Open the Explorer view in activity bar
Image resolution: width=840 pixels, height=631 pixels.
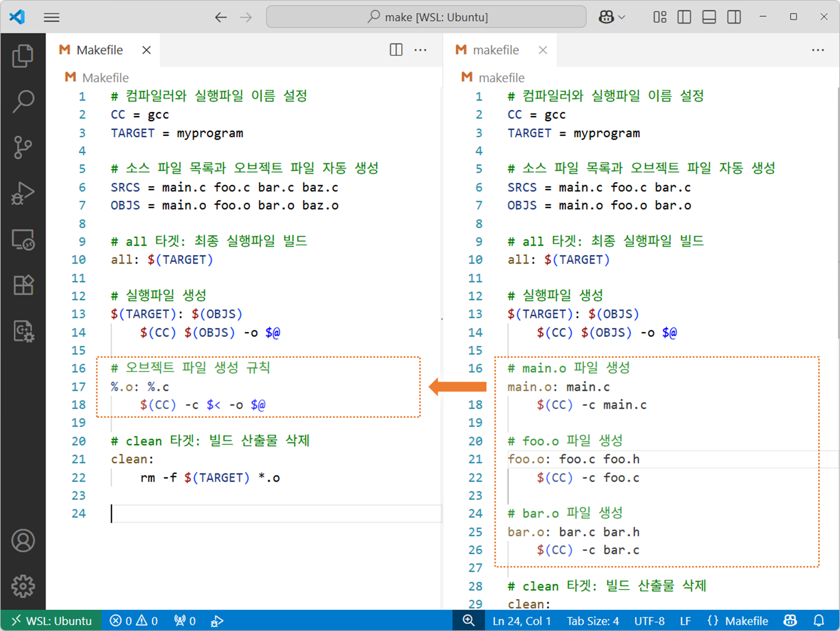tap(23, 56)
